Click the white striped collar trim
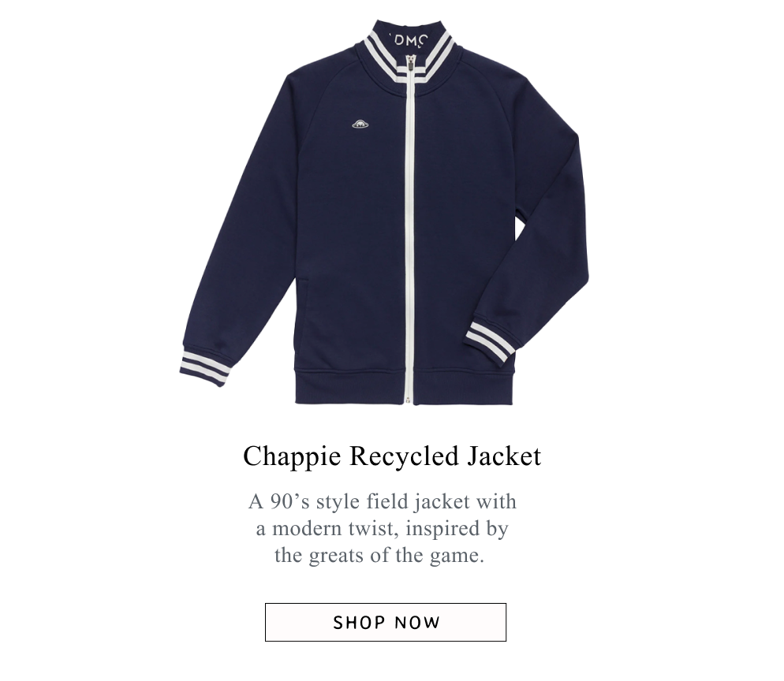 point(409,59)
